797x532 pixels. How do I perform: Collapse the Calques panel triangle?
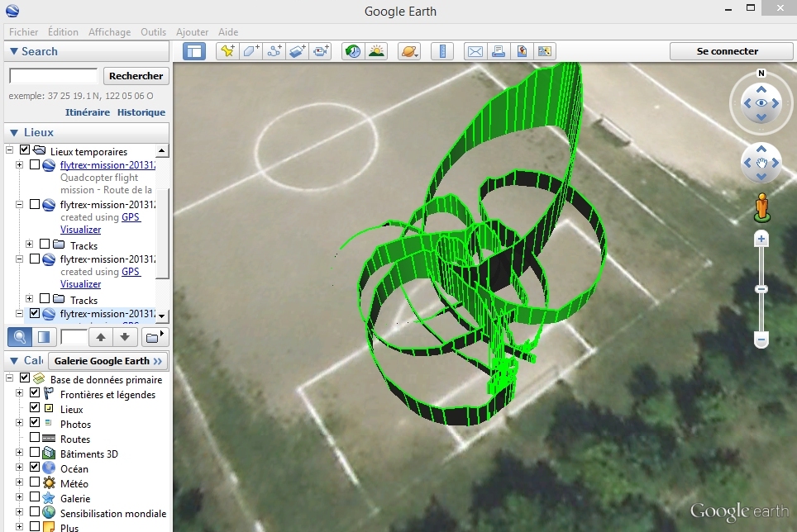(14, 361)
